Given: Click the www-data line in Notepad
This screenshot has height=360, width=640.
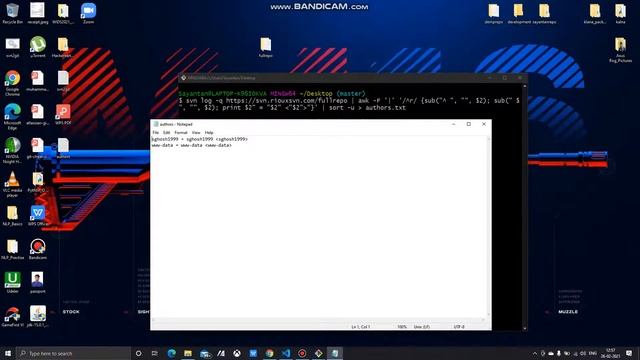Looking at the screenshot, I should [191, 145].
